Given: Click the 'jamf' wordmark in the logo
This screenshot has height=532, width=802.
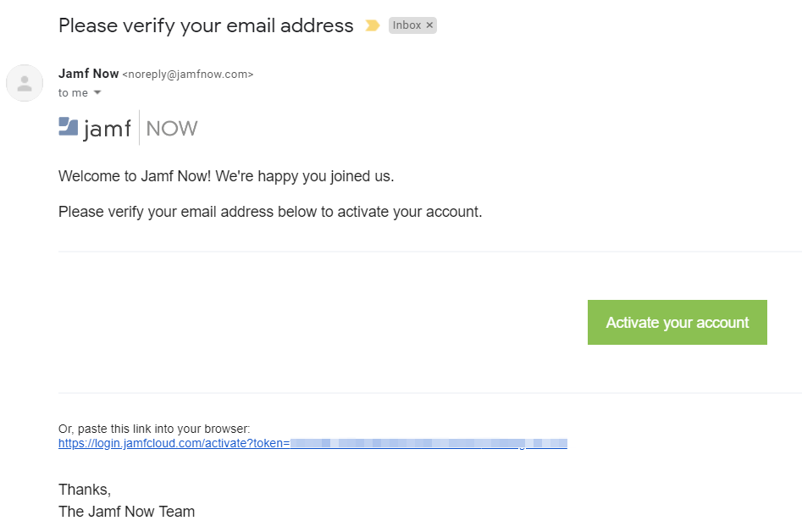Looking at the screenshot, I should pos(108,129).
